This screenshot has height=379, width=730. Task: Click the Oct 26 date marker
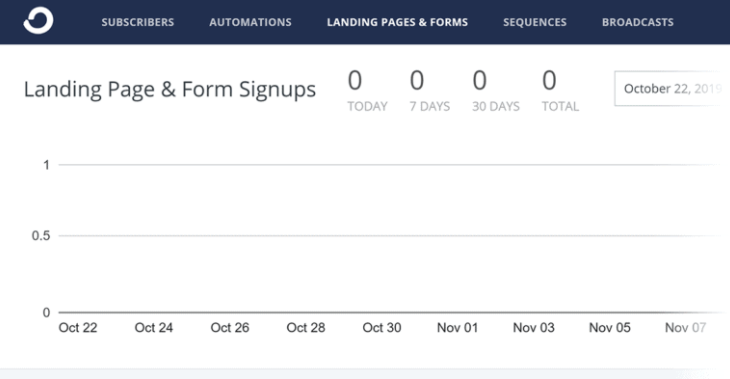coord(230,328)
